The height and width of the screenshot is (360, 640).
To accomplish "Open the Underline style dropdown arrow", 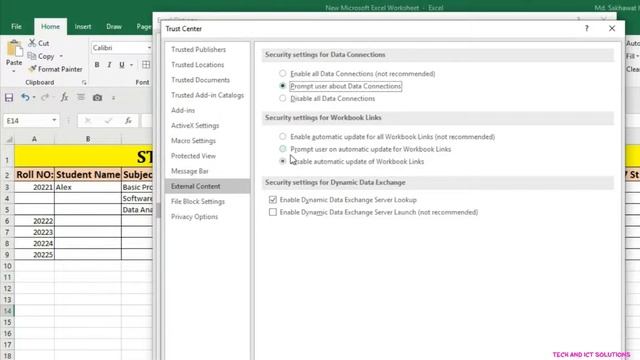I will pyautogui.click(x=131, y=65).
